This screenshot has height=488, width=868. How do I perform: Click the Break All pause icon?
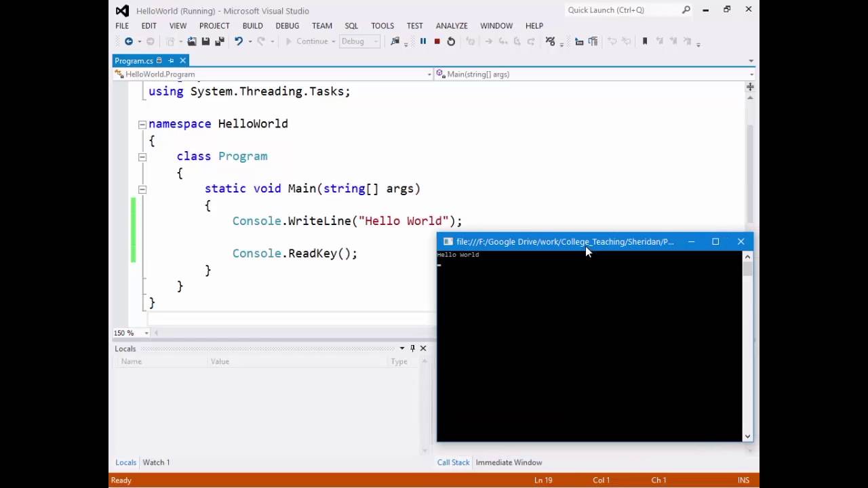click(422, 41)
